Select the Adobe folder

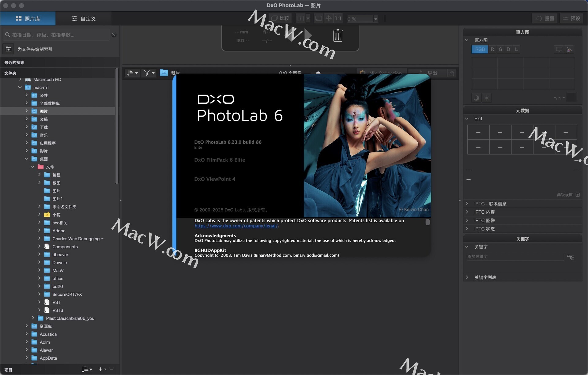tap(59, 231)
